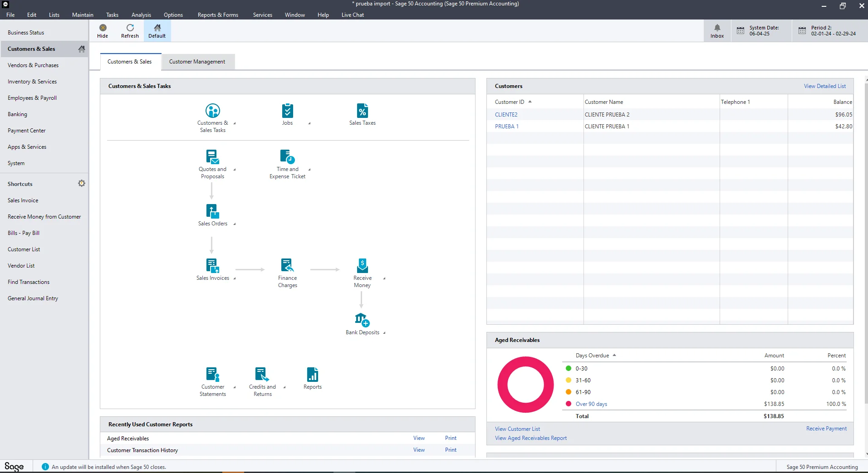This screenshot has height=473, width=868.
Task: Open the Period 2 calendar icon
Action: point(802,31)
